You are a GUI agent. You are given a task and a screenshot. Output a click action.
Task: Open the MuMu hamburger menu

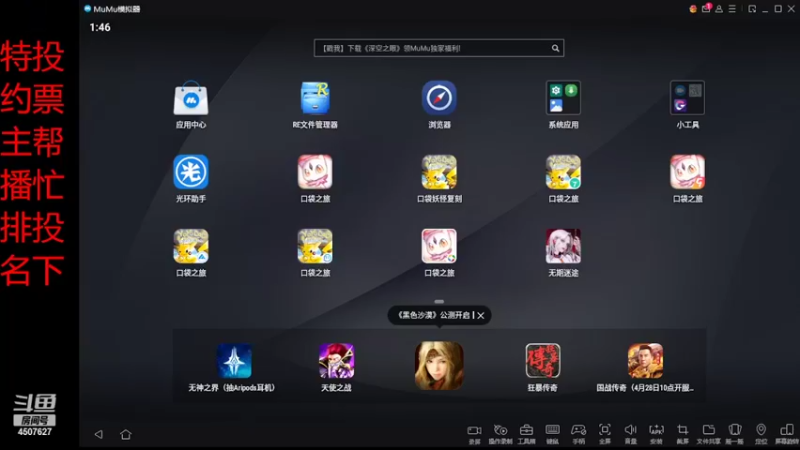732,9
